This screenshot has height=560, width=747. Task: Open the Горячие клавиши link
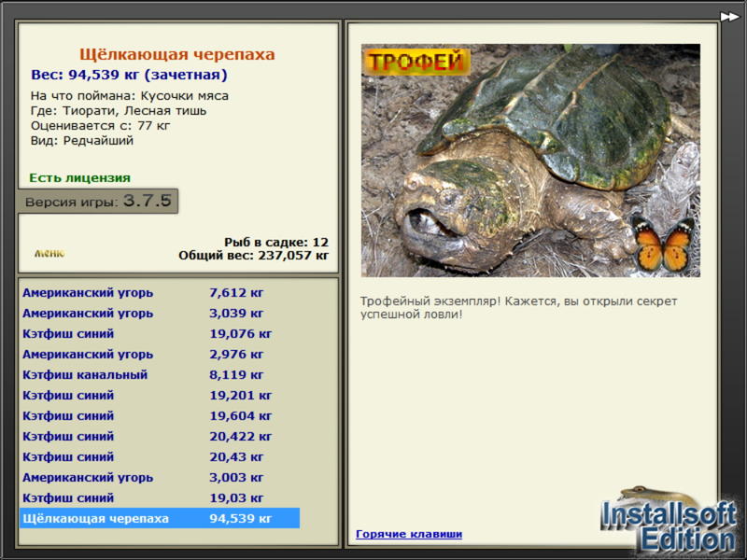[x=409, y=534]
